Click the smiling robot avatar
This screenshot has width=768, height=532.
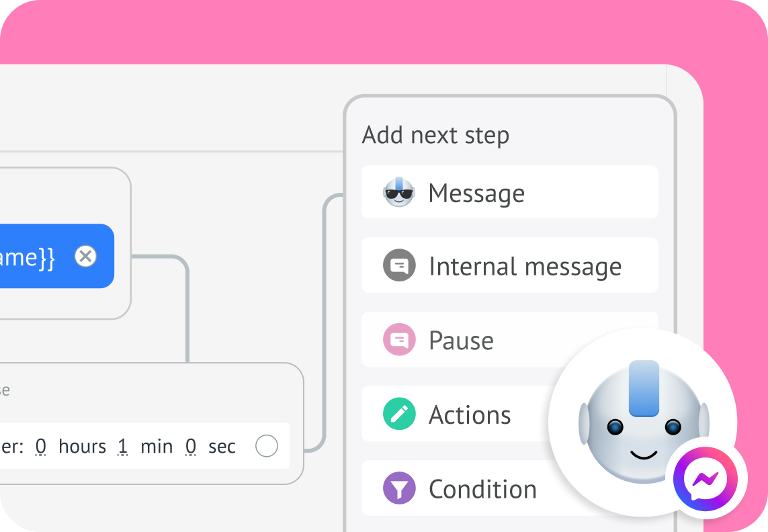coord(643,423)
